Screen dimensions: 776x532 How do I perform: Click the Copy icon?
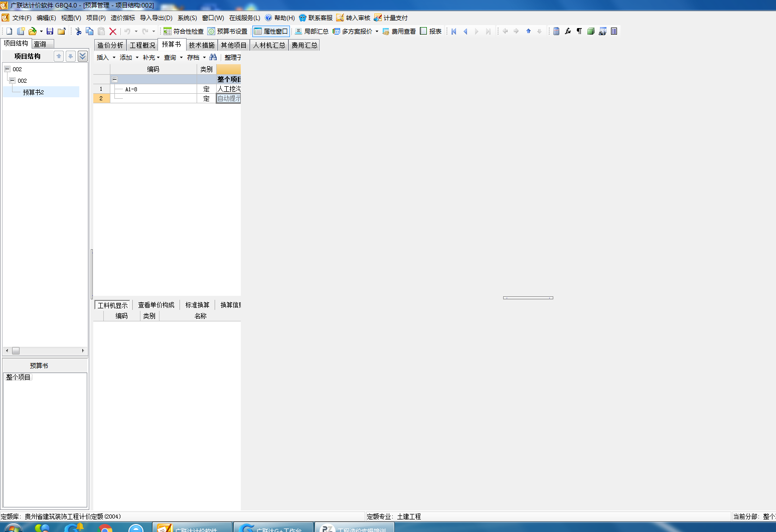click(x=90, y=31)
